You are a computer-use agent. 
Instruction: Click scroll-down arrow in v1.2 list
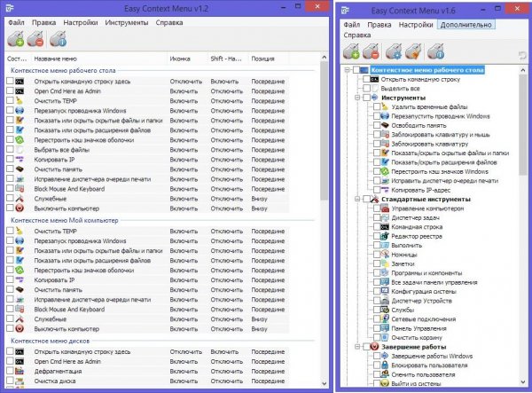click(324, 383)
